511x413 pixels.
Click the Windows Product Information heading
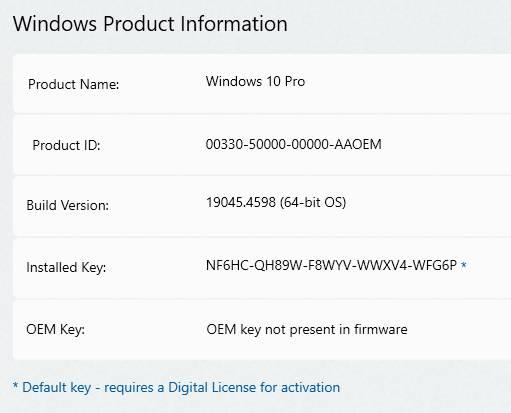(150, 24)
